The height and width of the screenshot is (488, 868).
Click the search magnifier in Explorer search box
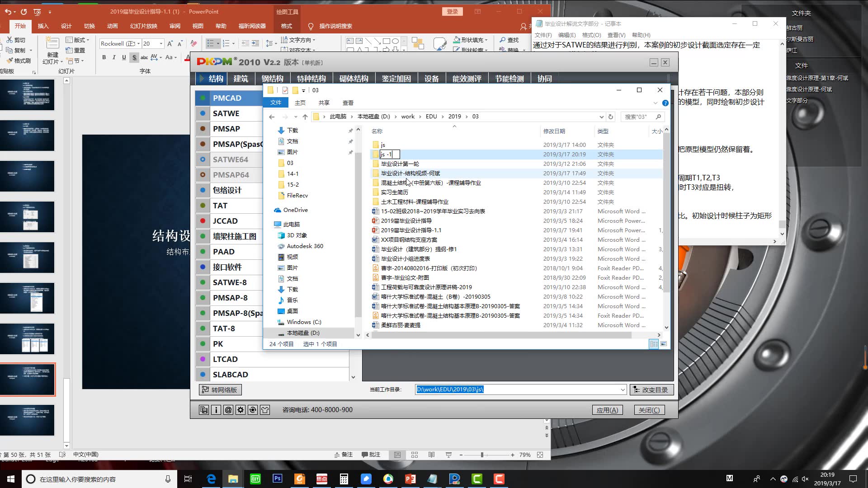[x=658, y=117]
